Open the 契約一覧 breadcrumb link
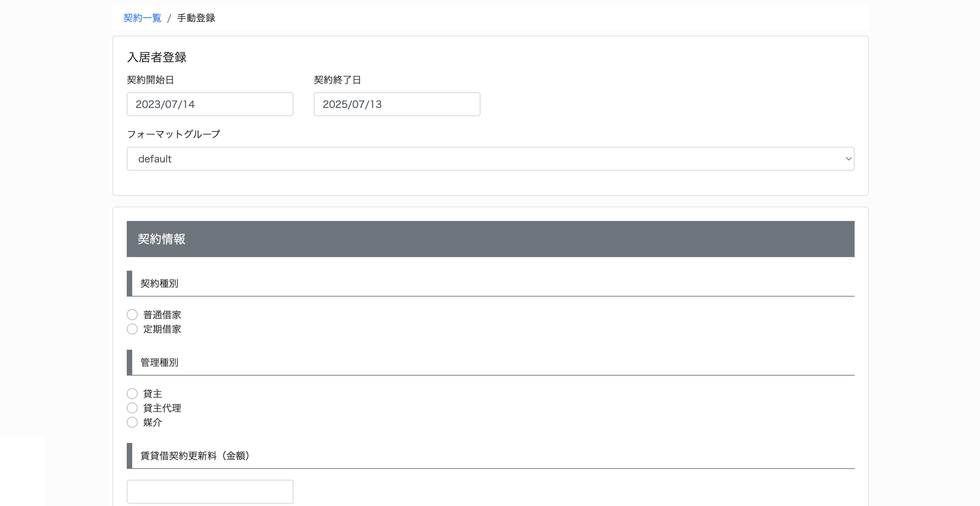Screen dimensions: 980x506 pos(142,18)
